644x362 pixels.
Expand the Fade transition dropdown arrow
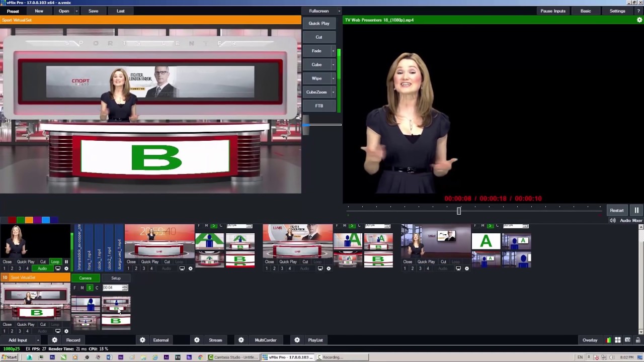(333, 51)
